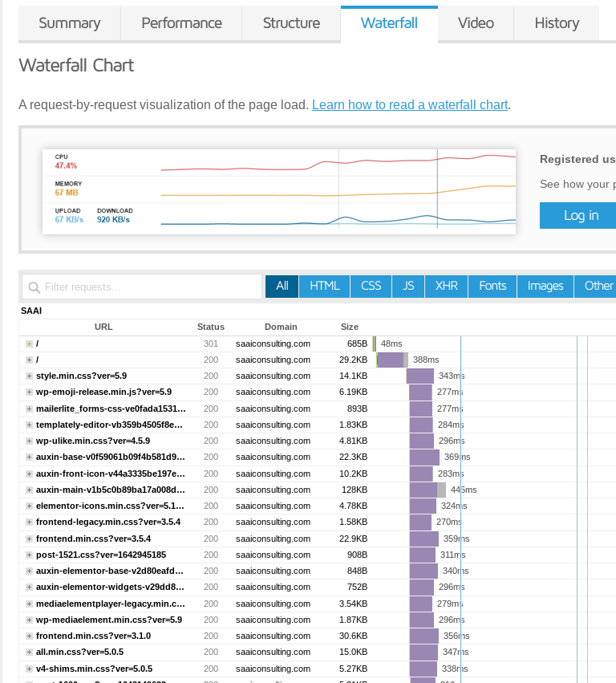Expand the style.min.css request row
Screen dimensions: 616x683
[x=29, y=376]
